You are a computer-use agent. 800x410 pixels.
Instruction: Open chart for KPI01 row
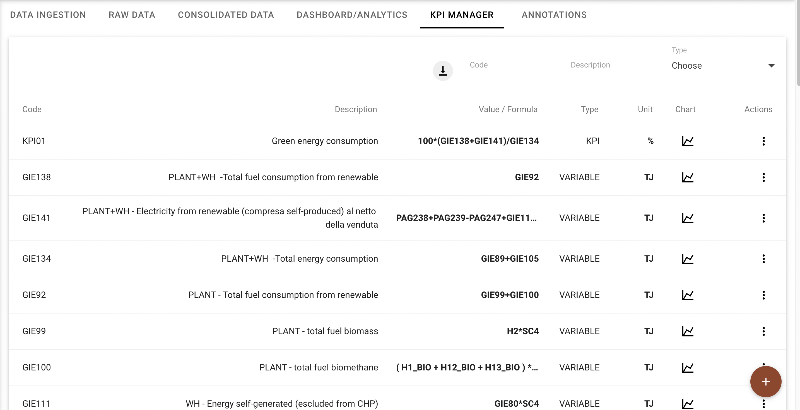[687, 141]
